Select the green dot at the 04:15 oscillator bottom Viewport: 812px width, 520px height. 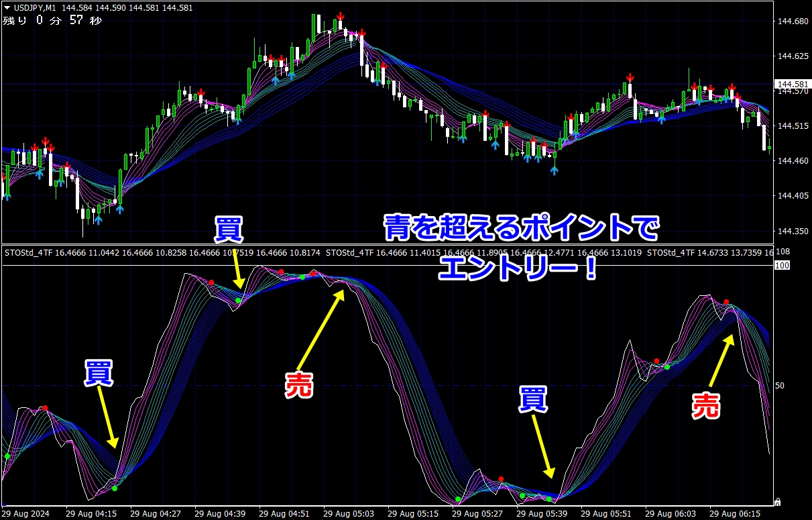click(115, 488)
